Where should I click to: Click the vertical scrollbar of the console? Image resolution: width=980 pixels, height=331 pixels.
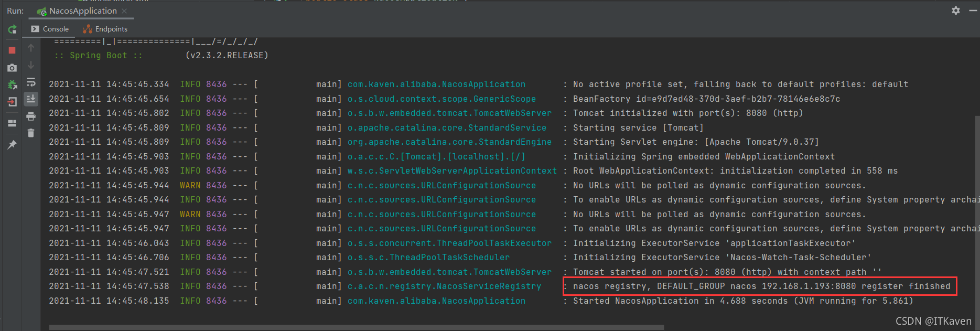[977, 215]
